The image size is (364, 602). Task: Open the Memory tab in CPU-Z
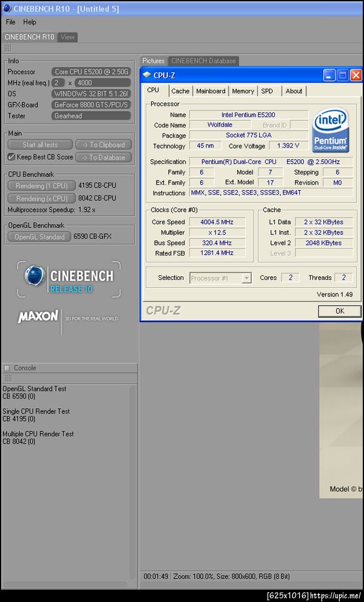(x=243, y=91)
